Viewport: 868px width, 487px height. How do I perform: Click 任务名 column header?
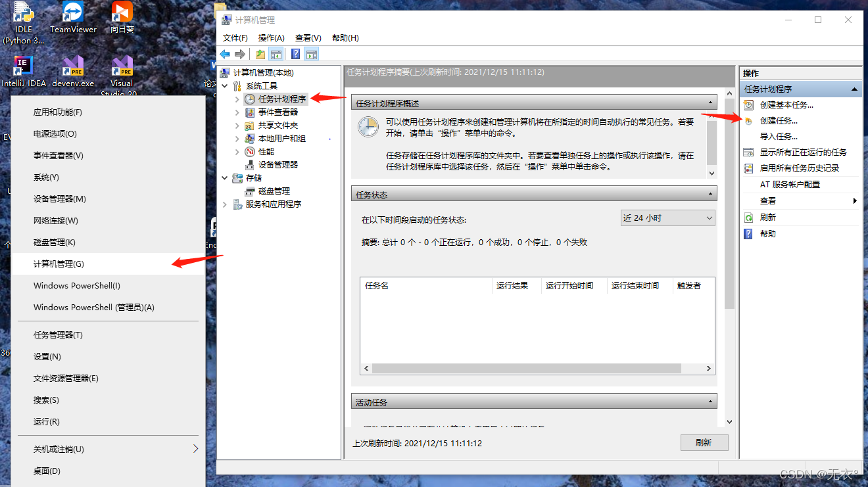pos(426,286)
